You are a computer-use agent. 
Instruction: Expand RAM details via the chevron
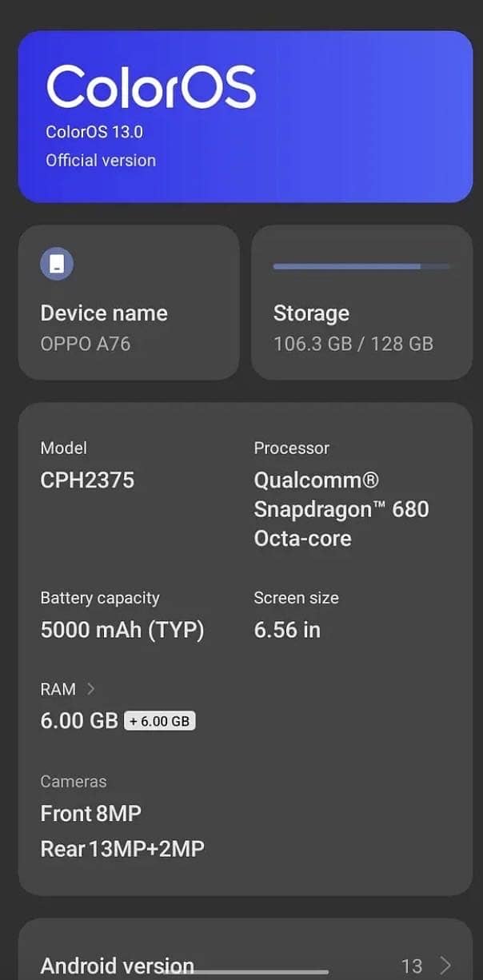coord(90,689)
